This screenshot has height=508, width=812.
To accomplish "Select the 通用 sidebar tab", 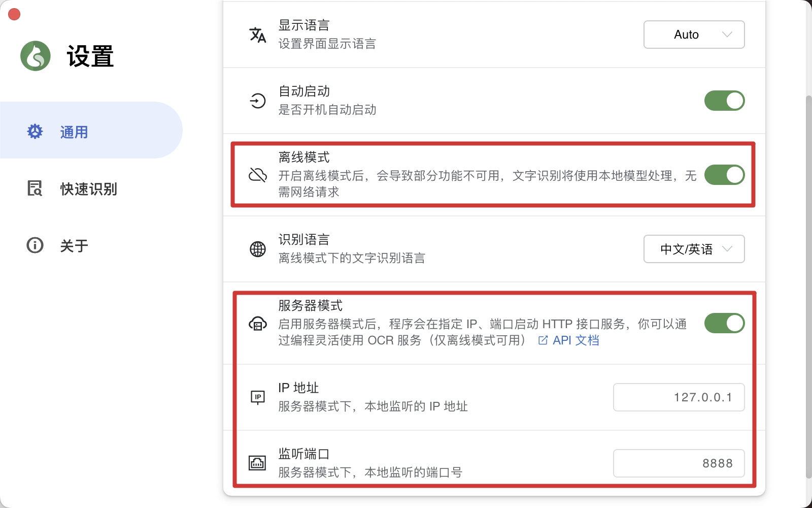I will coord(91,130).
